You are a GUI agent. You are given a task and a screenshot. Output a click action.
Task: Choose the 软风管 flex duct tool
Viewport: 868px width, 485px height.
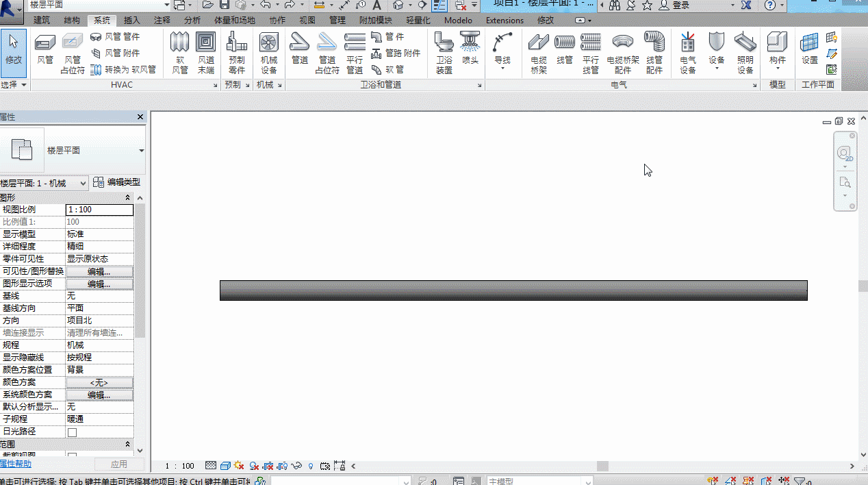pyautogui.click(x=179, y=53)
